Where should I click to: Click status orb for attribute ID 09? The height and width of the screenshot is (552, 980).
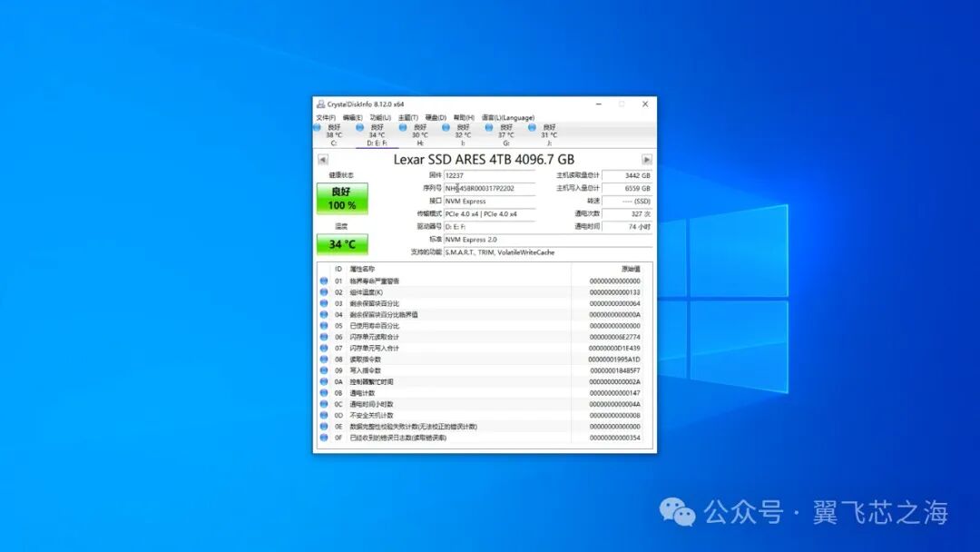(324, 370)
